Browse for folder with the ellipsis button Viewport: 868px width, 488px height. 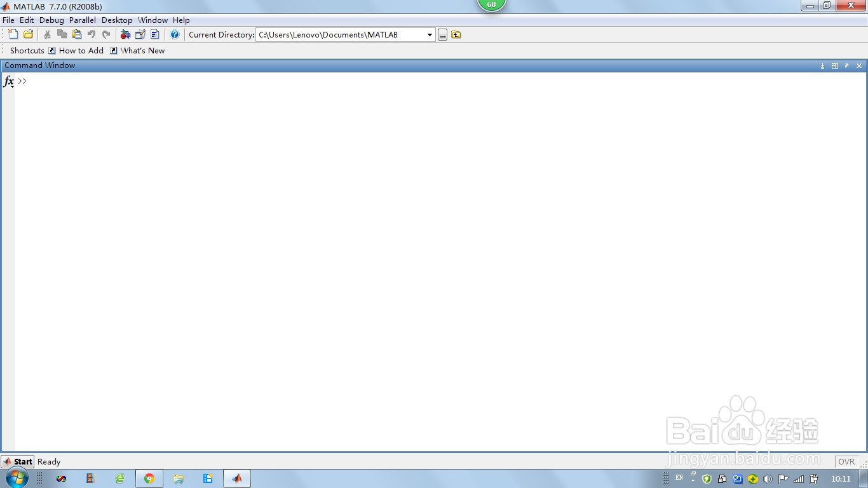(443, 35)
